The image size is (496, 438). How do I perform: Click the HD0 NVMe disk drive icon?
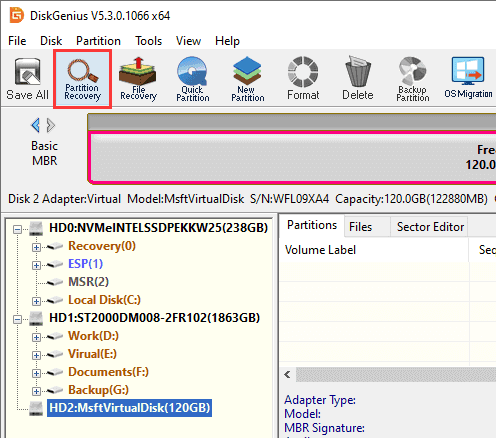36,229
